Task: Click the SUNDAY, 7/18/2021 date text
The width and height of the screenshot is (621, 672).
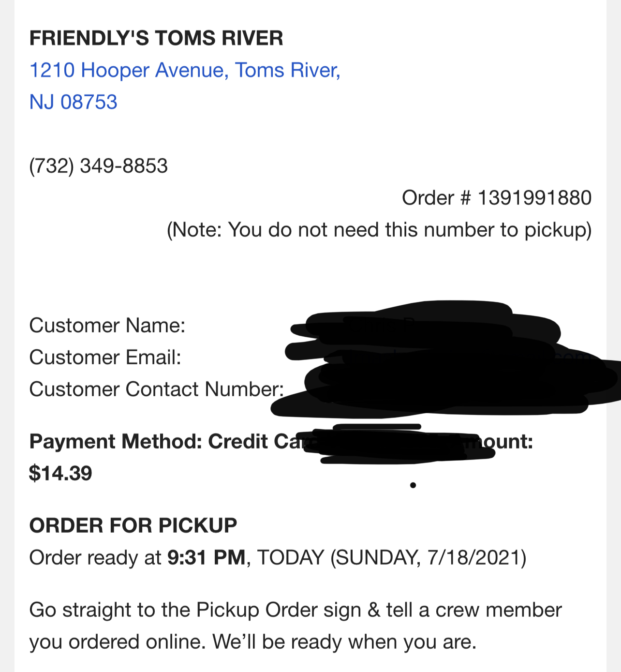Action: click(x=428, y=557)
